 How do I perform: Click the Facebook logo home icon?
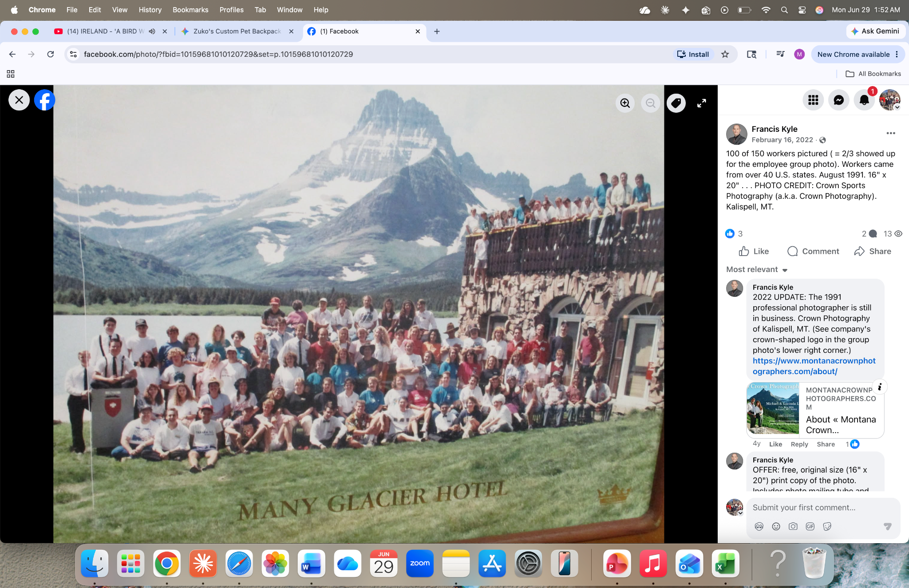[x=45, y=100]
